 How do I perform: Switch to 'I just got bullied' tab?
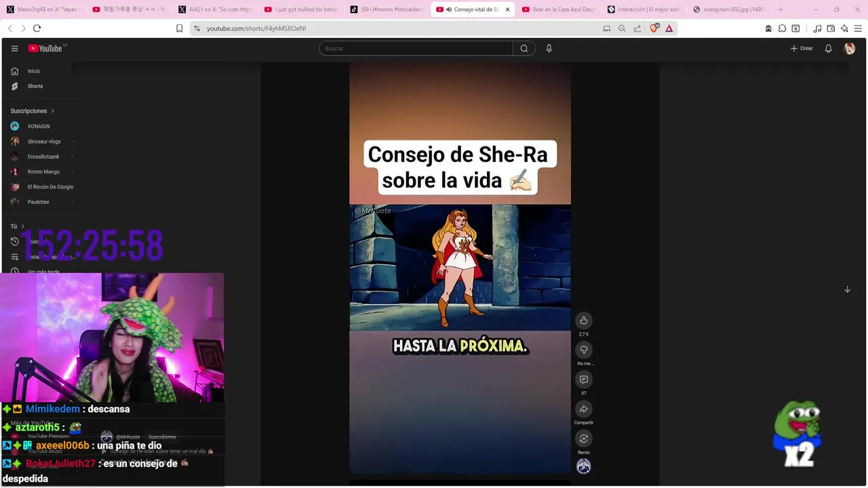[x=301, y=9]
